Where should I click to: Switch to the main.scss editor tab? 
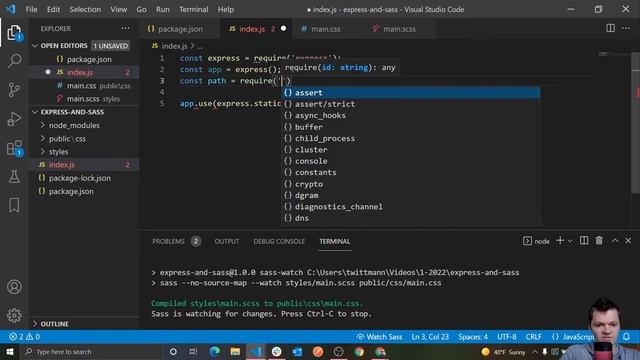(x=399, y=29)
